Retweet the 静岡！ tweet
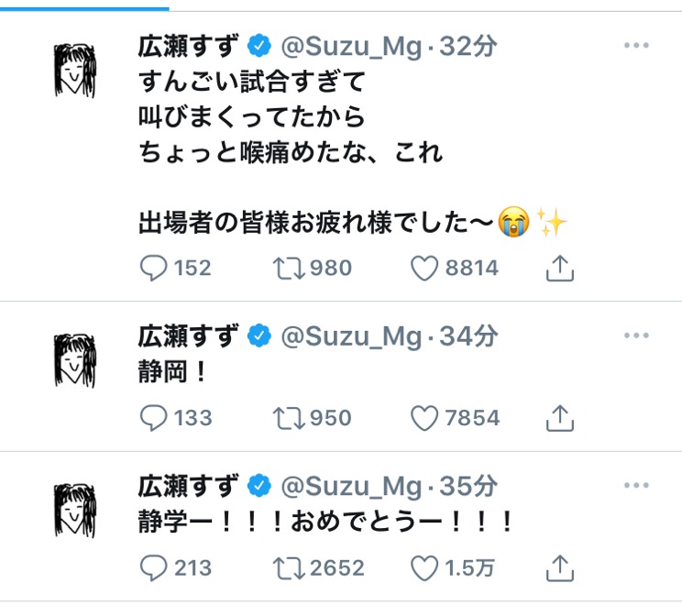 290,418
